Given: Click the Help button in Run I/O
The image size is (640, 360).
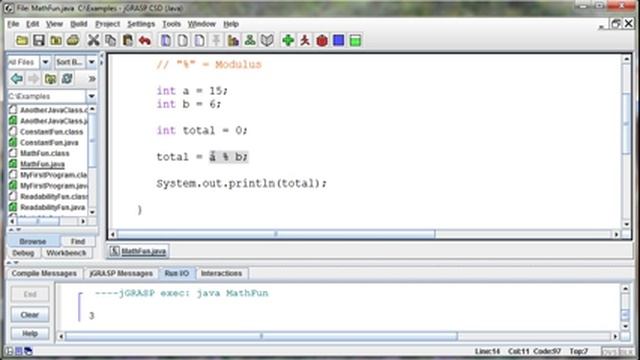Looking at the screenshot, I should click(x=30, y=334).
